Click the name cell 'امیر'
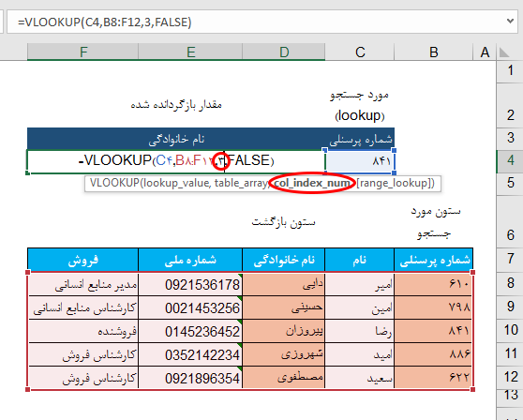 pyautogui.click(x=360, y=284)
